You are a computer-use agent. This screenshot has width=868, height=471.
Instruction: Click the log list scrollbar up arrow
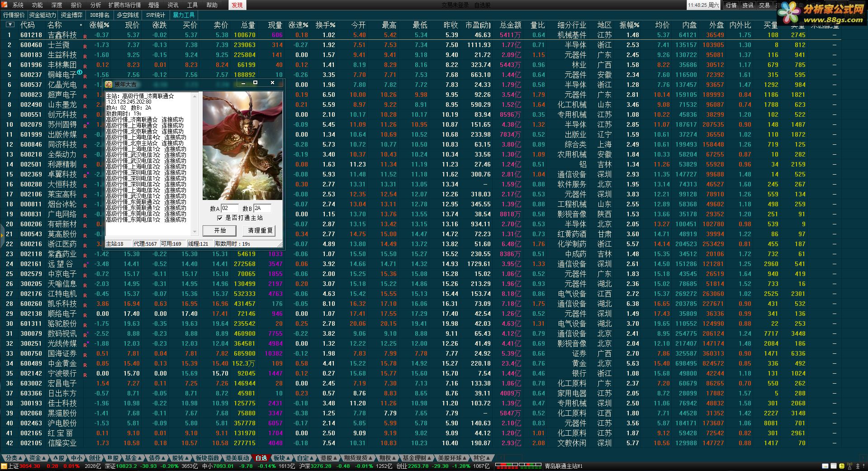pyautogui.click(x=195, y=96)
